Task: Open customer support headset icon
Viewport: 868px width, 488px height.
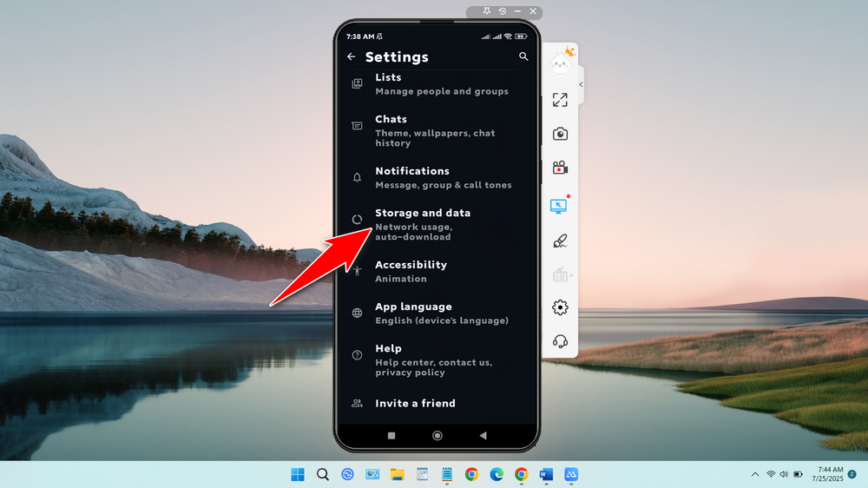Action: pyautogui.click(x=560, y=341)
